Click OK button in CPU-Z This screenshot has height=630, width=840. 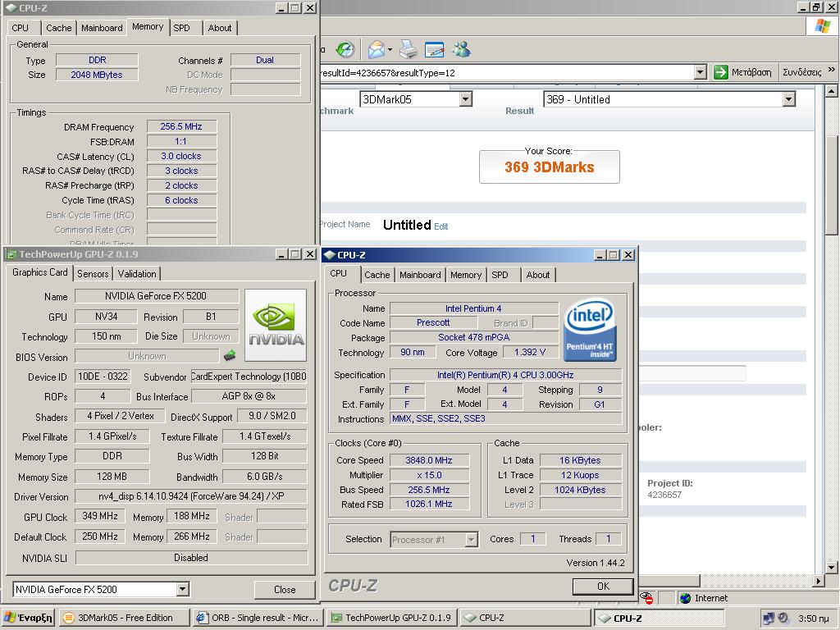coord(603,586)
